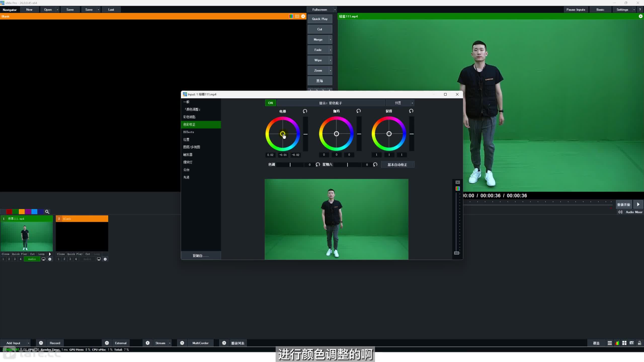Open the Blank preview settings gear
Image resolution: width=644 pixels, height=362 pixels.
pos(303,16)
